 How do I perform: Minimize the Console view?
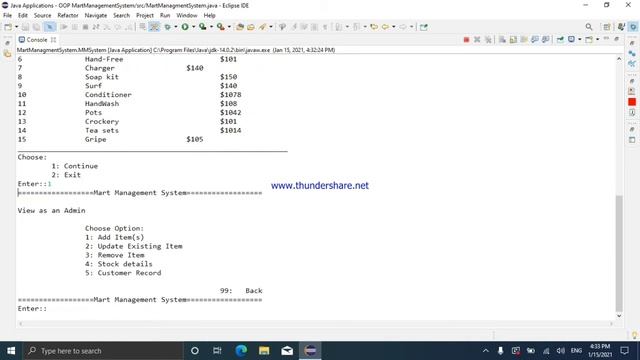click(606, 39)
